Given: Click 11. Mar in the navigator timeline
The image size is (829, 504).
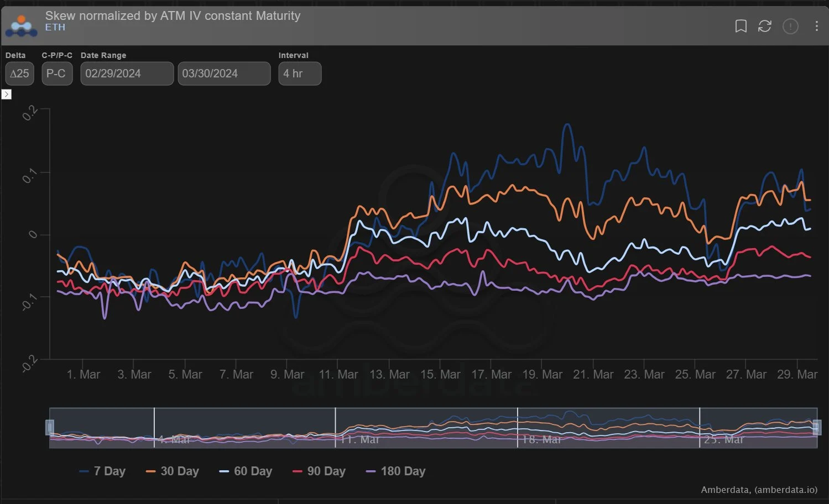Looking at the screenshot, I should 359,440.
